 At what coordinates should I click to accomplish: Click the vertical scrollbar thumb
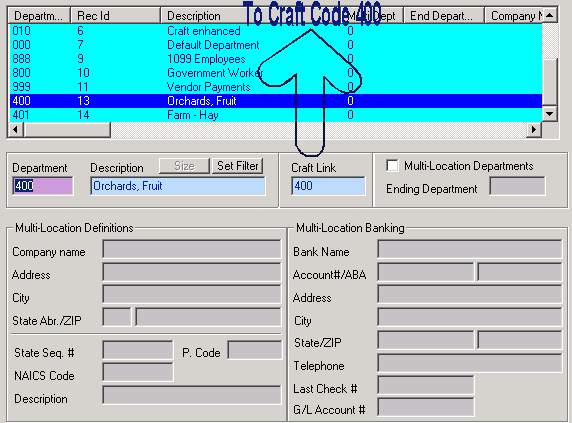coord(550,82)
